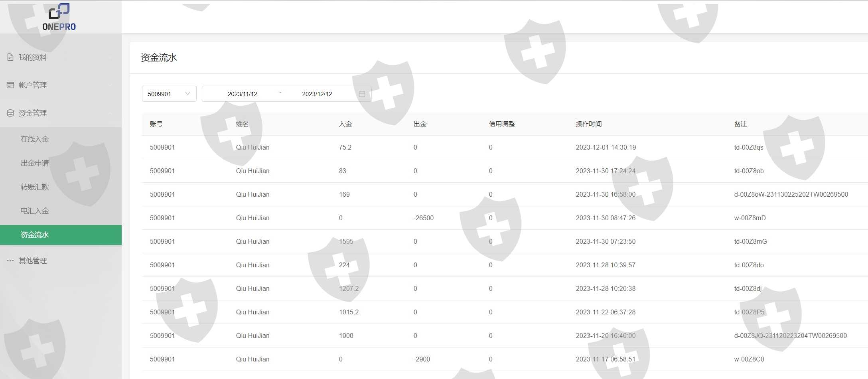Click the end date field 2023/12/12
The image size is (868, 379).
point(317,94)
